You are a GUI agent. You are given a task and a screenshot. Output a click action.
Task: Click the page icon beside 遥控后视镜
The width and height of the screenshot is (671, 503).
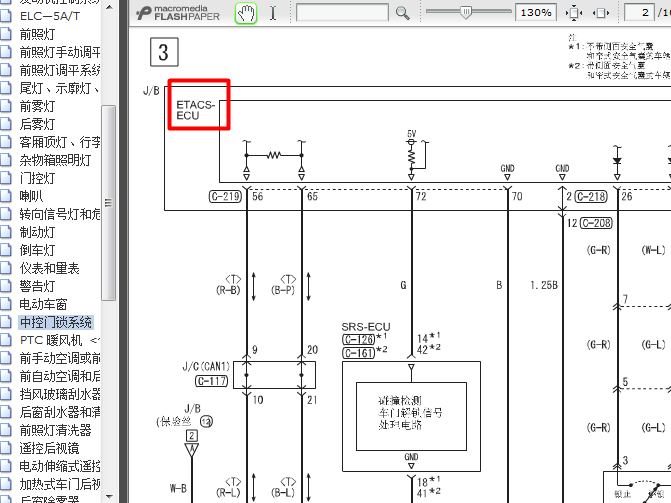click(6, 448)
